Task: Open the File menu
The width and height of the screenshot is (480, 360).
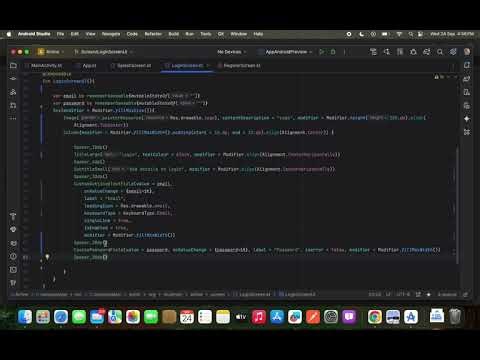Action: point(60,34)
